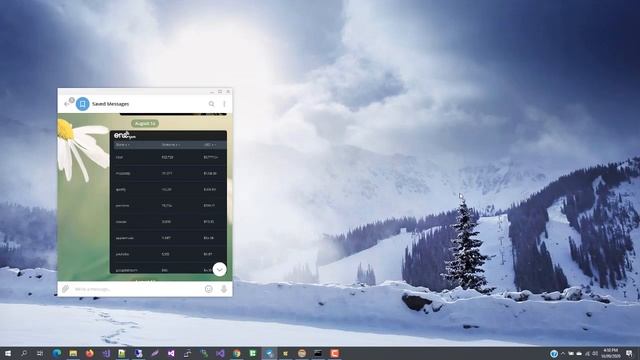Open the black terminal window taskbar icon
The width and height of the screenshot is (640, 360).
(x=318, y=353)
